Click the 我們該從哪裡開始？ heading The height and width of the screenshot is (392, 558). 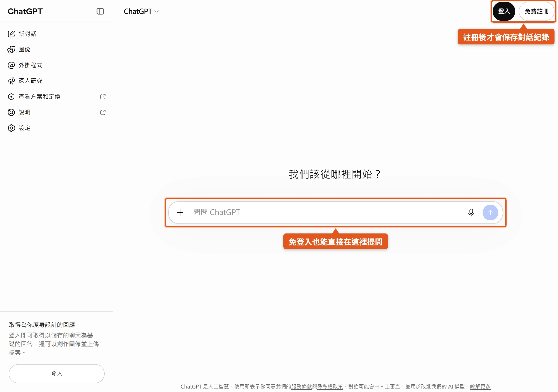335,174
